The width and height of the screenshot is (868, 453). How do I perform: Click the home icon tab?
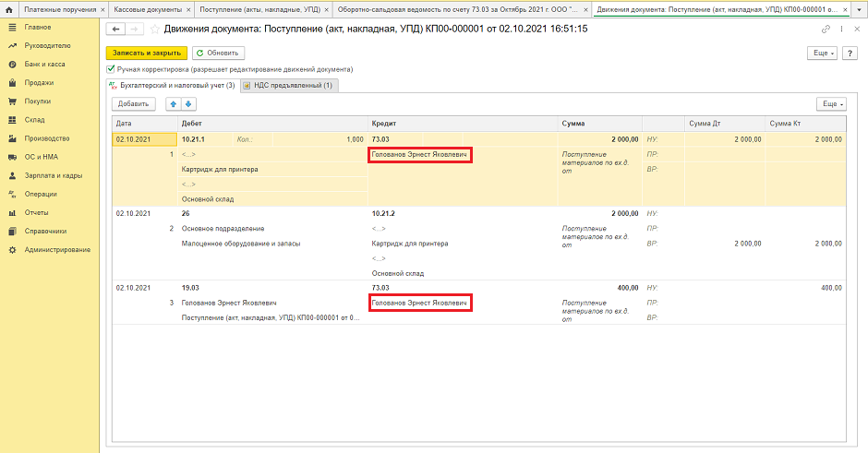tap(10, 8)
